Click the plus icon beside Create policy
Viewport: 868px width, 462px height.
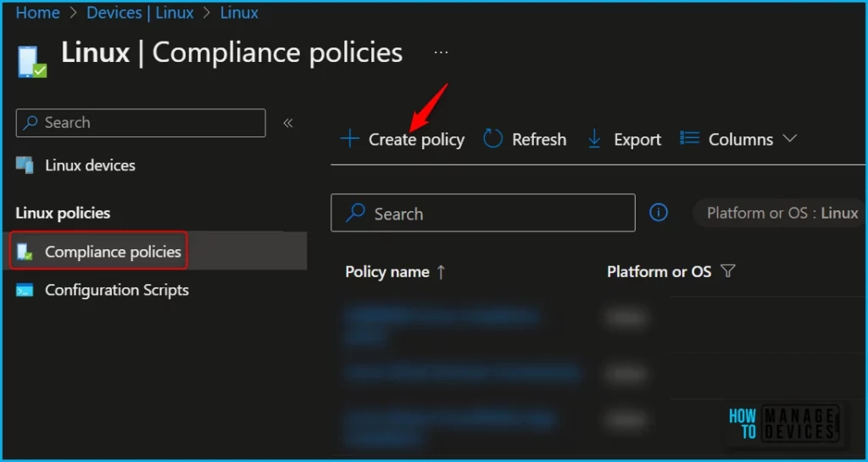(x=350, y=139)
